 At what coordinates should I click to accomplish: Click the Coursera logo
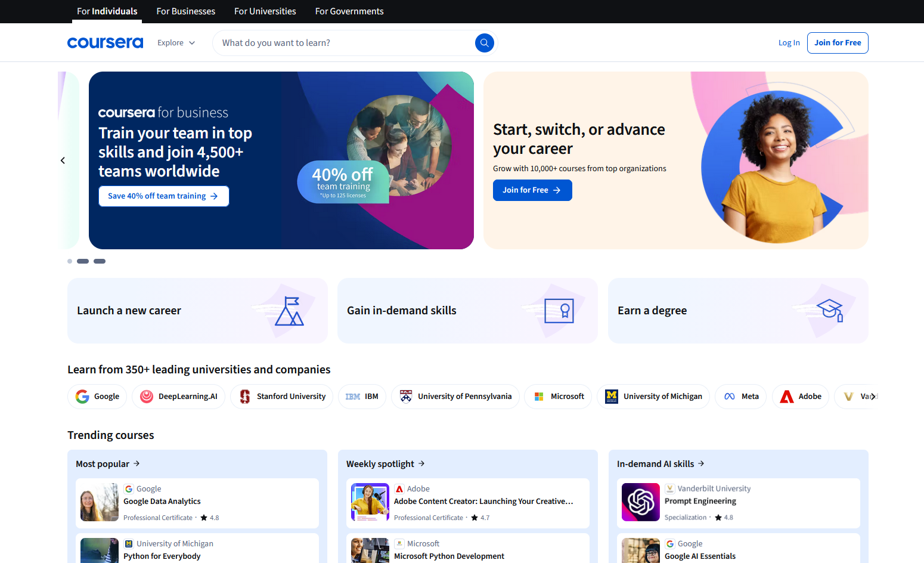pyautogui.click(x=105, y=43)
